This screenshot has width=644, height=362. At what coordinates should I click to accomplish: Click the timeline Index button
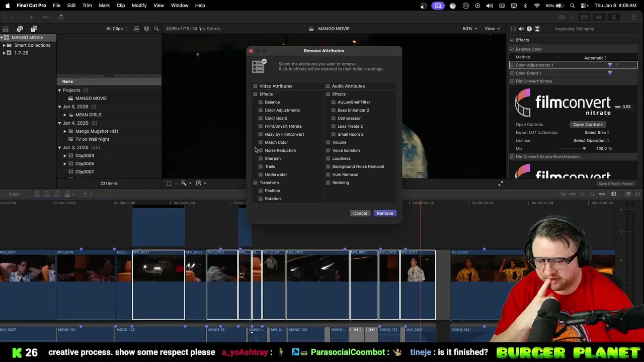(14, 194)
